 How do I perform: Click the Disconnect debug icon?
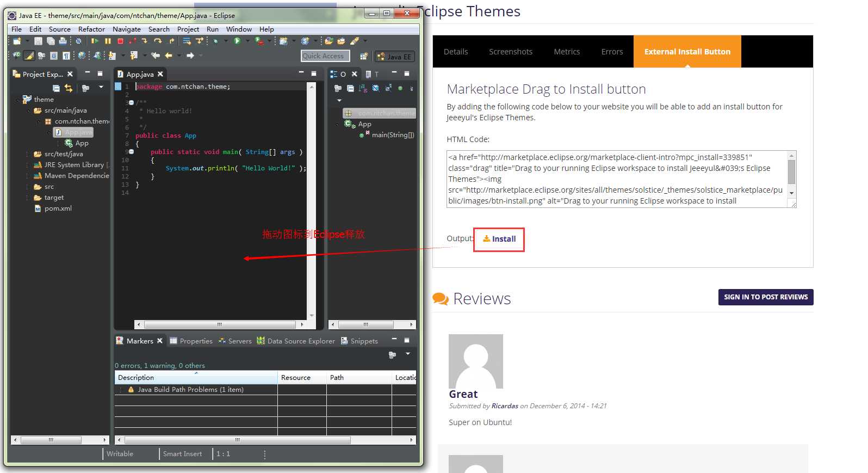pos(132,41)
